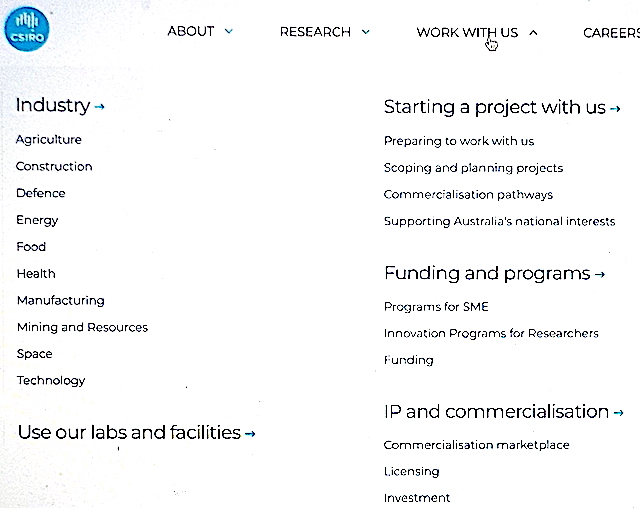The image size is (640, 508).
Task: Click arrow beside Funding and programs
Action: pyautogui.click(x=600, y=274)
